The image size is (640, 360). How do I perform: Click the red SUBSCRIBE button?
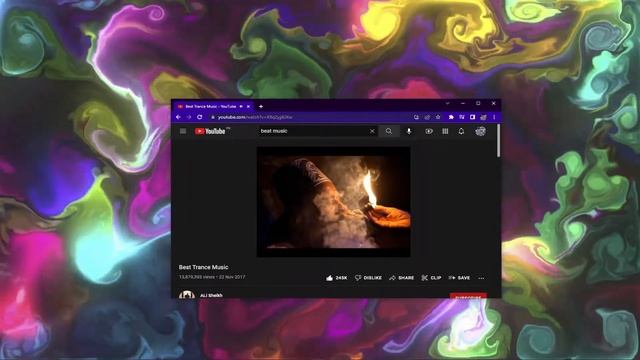point(468,296)
